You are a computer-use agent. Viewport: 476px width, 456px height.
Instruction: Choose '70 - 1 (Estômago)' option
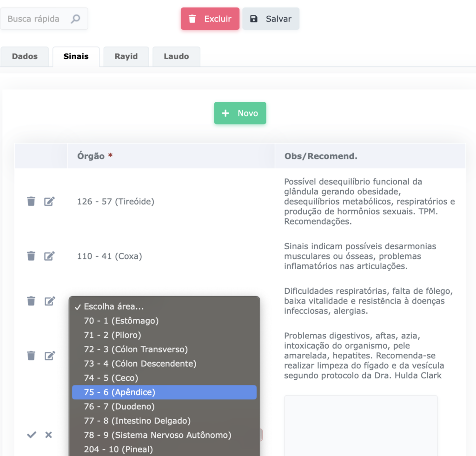(x=164, y=321)
